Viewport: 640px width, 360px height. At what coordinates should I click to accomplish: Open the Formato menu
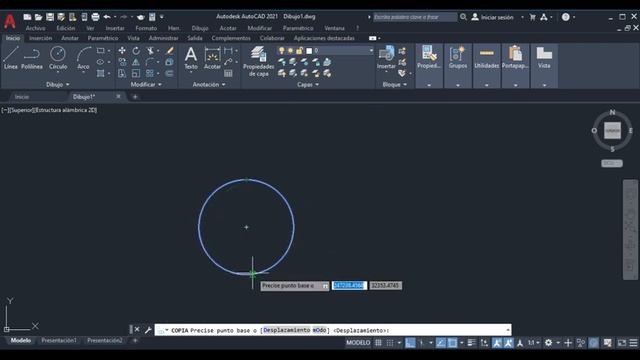[146, 28]
